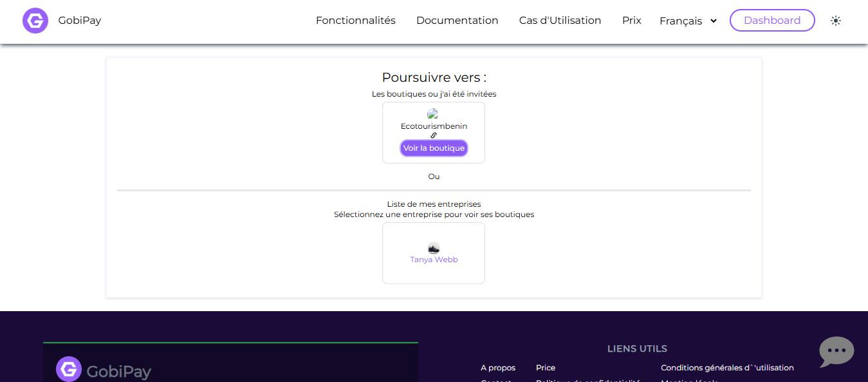The width and height of the screenshot is (868, 382).
Task: Click the broken image icon above Ecotourismbenin
Action: point(432,114)
